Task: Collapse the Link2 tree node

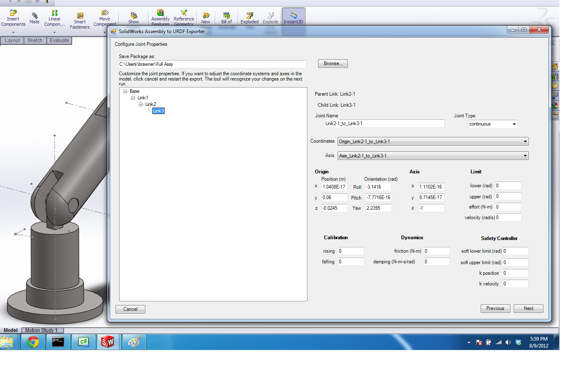Action: (x=141, y=104)
